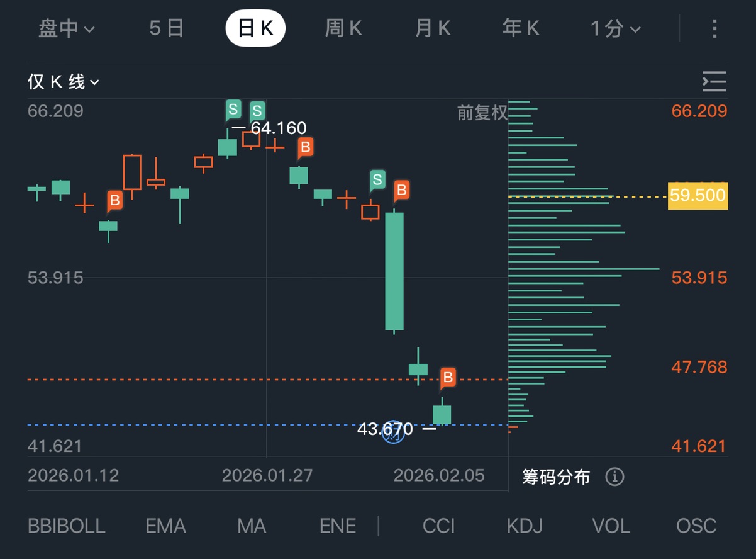Screen dimensions: 756x559
Task: Click the yellow 59.500 price tag
Action: tap(698, 196)
